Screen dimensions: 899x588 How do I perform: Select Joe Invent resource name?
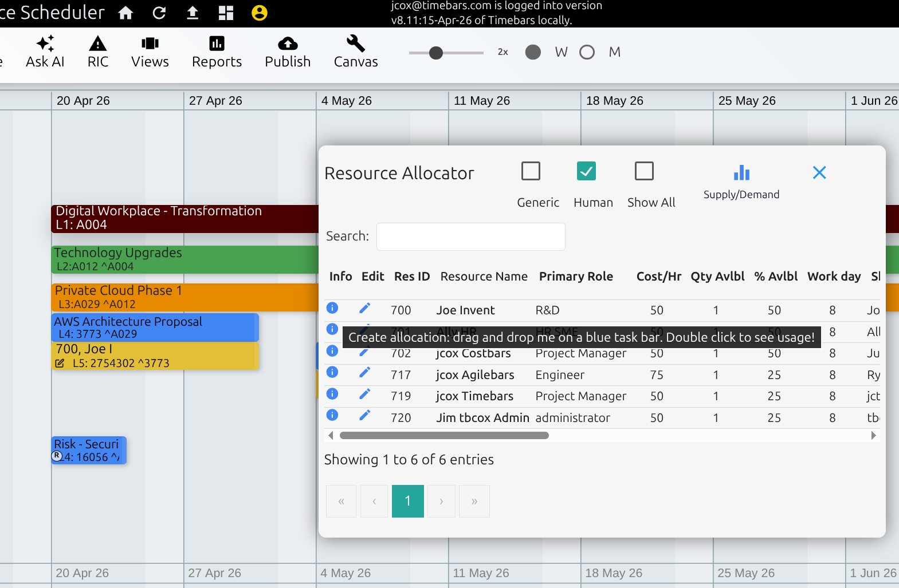[465, 310]
